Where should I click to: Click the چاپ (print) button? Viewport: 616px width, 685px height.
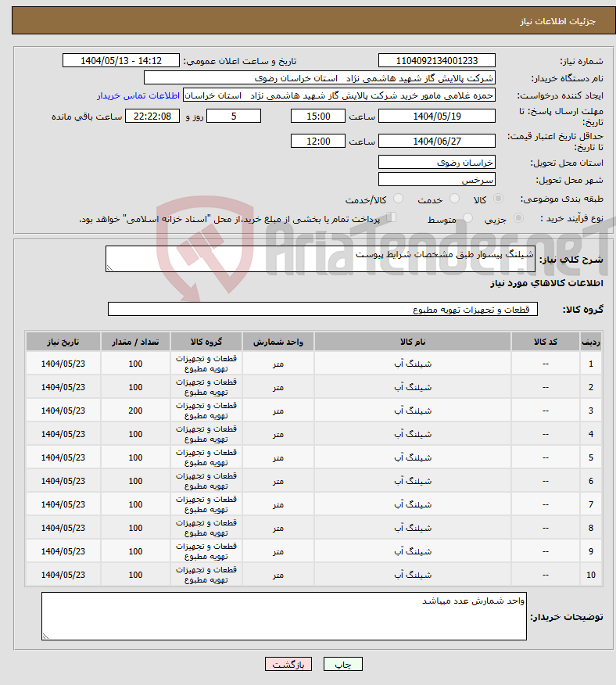tap(343, 664)
